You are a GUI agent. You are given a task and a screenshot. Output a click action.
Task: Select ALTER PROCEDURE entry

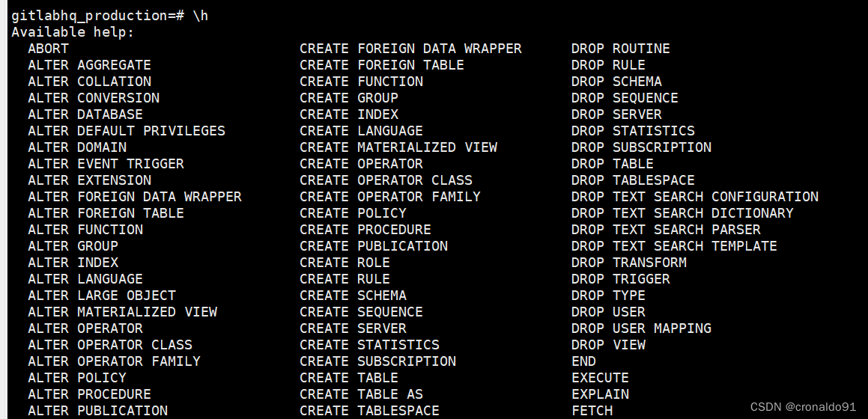(89, 394)
